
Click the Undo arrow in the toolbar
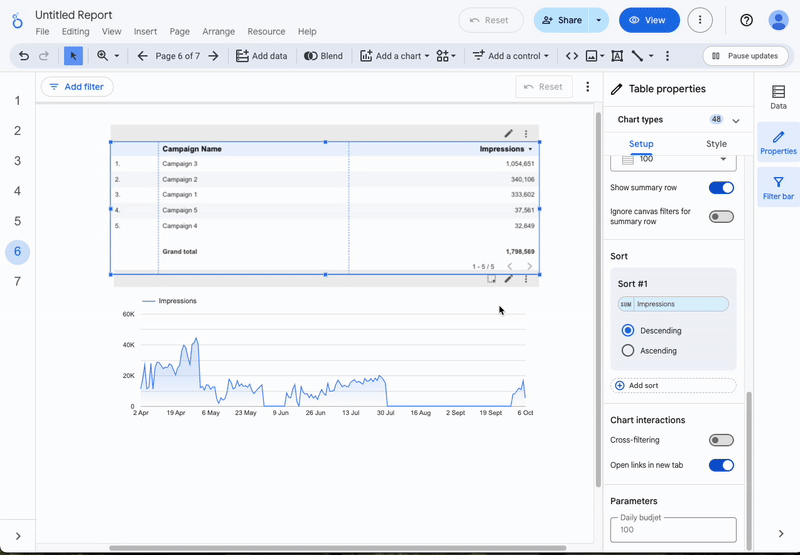tap(23, 56)
